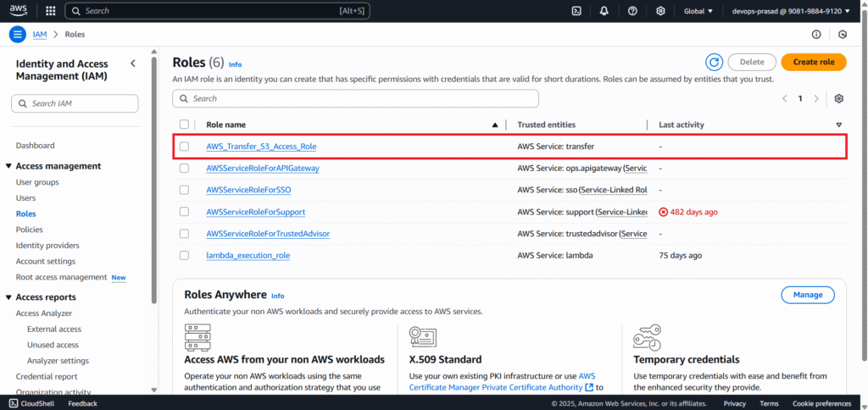This screenshot has height=410, width=868.
Task: Open the settings gear in top bar
Action: (660, 10)
